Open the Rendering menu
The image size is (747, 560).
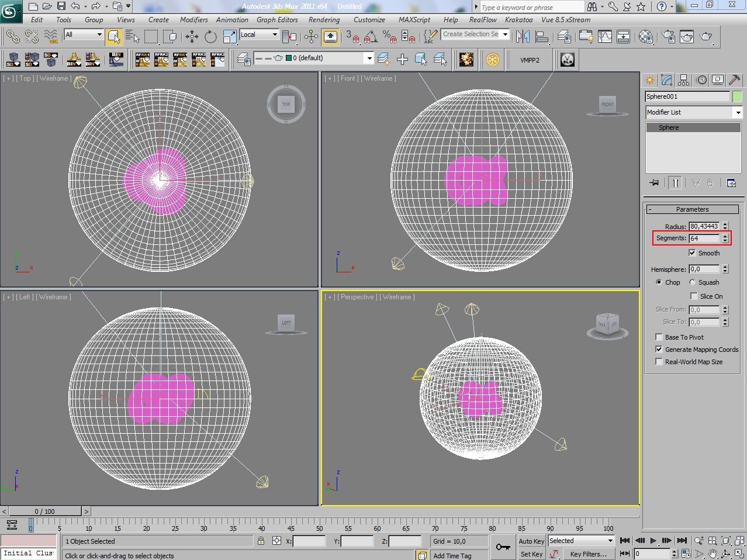(324, 20)
